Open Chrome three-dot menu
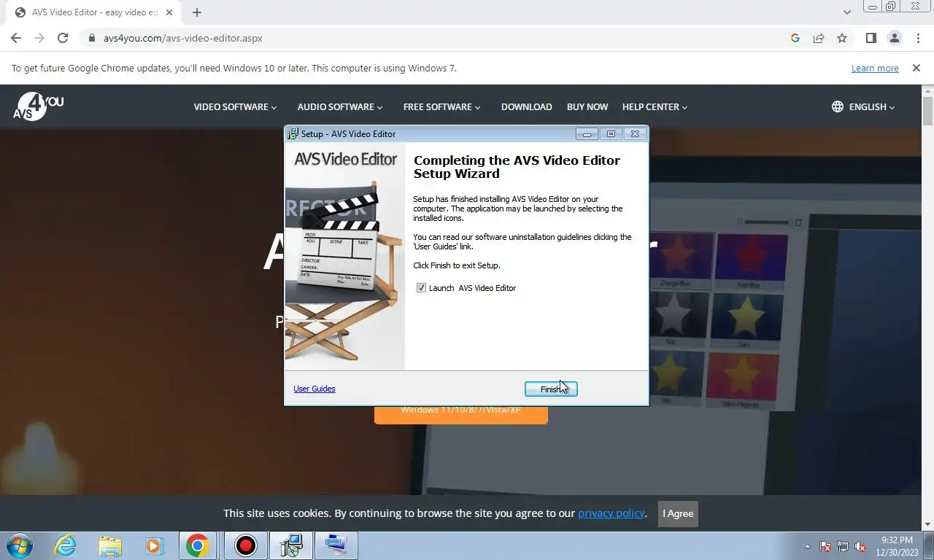The height and width of the screenshot is (560, 934). [917, 38]
